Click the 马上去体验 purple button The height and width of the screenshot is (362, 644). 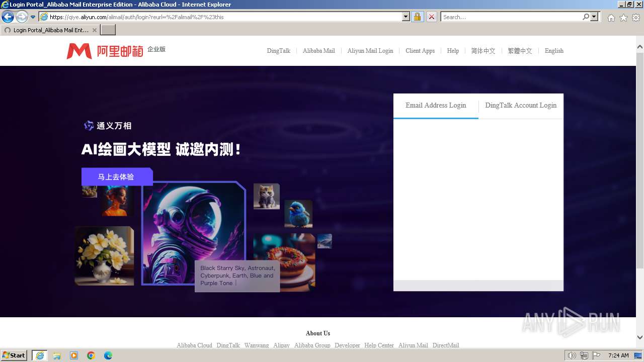117,177
